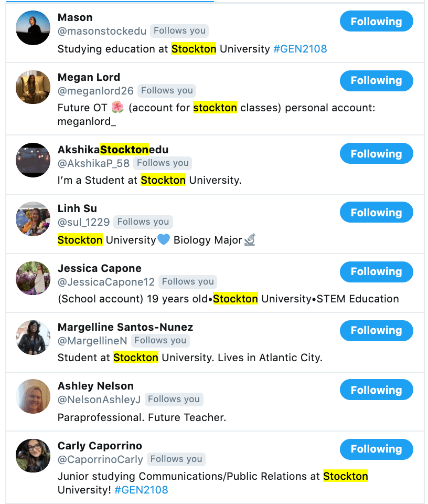Toggle Following for Linh Su
Image resolution: width=428 pixels, height=504 pixels.
[376, 213]
